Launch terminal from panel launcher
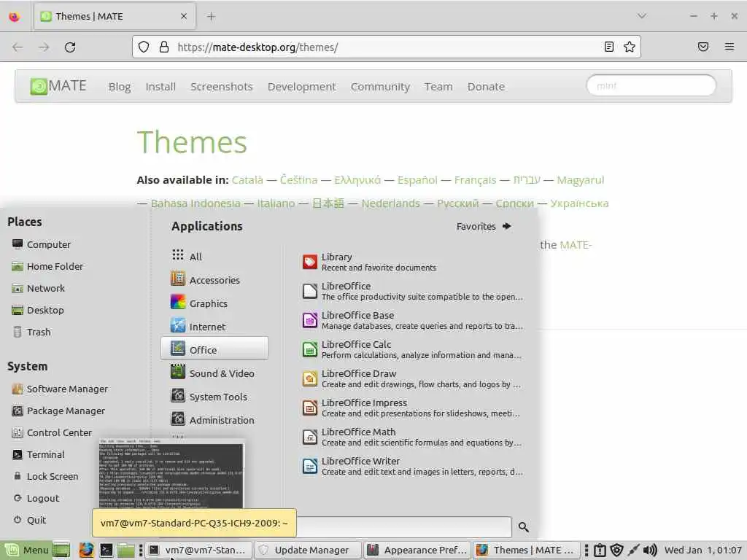Viewport: 747px width, 560px height. tap(107, 550)
